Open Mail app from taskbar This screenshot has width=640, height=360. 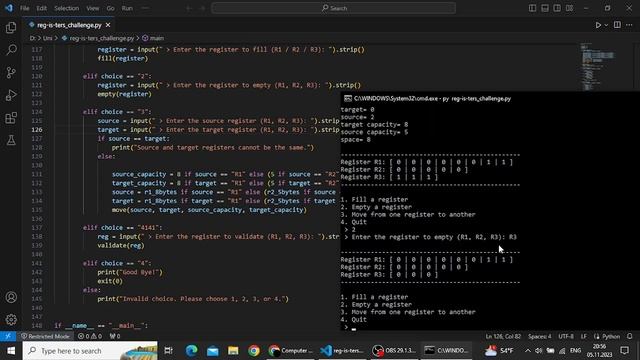click(212, 351)
